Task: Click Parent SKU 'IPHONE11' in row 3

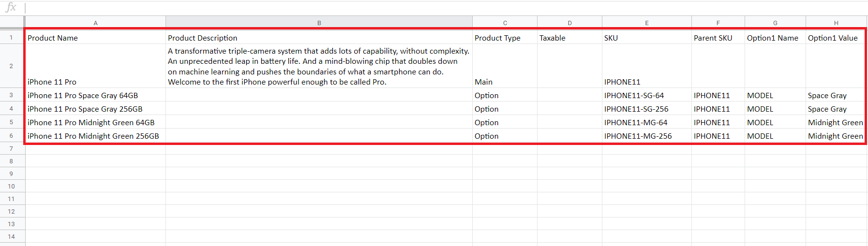Action: (718, 95)
